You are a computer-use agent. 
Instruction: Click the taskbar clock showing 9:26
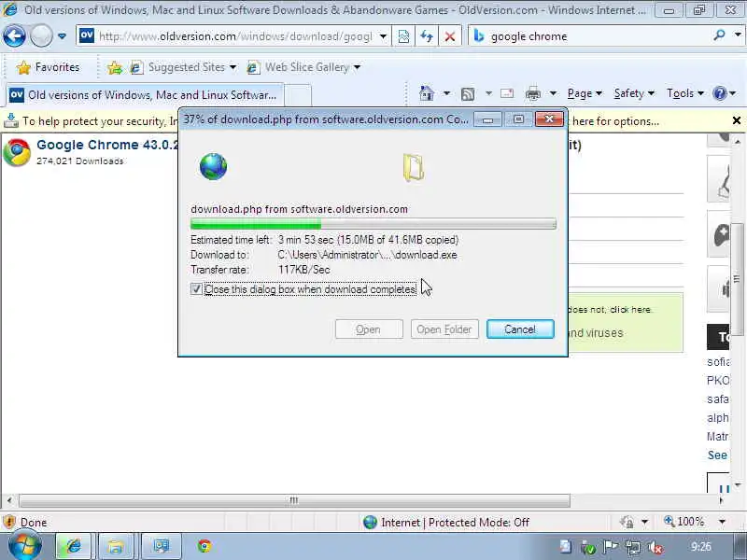click(701, 546)
